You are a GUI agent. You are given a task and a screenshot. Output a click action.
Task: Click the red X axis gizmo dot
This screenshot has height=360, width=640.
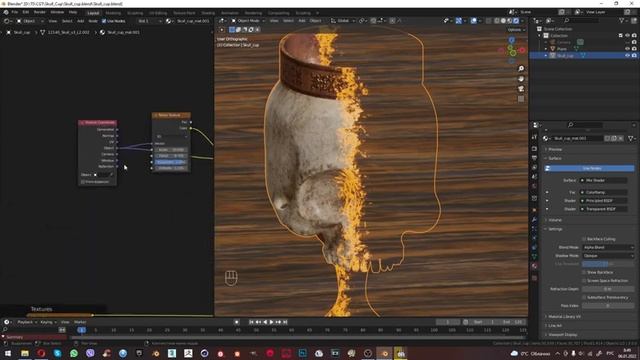pyautogui.click(x=522, y=51)
